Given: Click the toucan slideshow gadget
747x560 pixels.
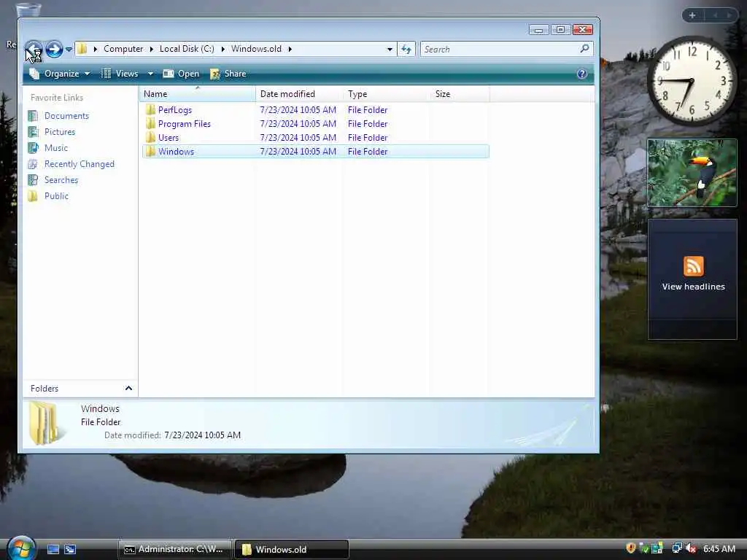Looking at the screenshot, I should point(692,173).
